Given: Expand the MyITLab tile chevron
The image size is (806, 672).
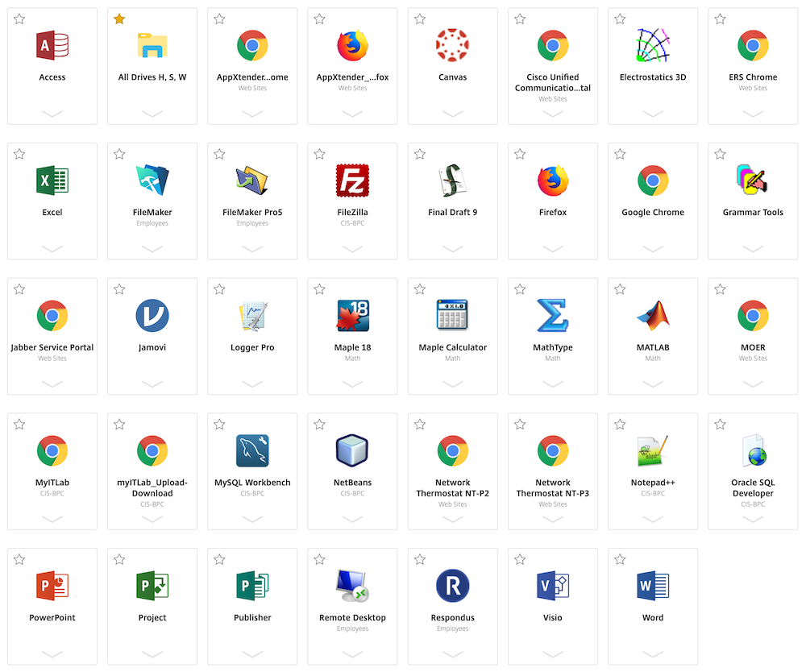Looking at the screenshot, I should click(x=52, y=519).
